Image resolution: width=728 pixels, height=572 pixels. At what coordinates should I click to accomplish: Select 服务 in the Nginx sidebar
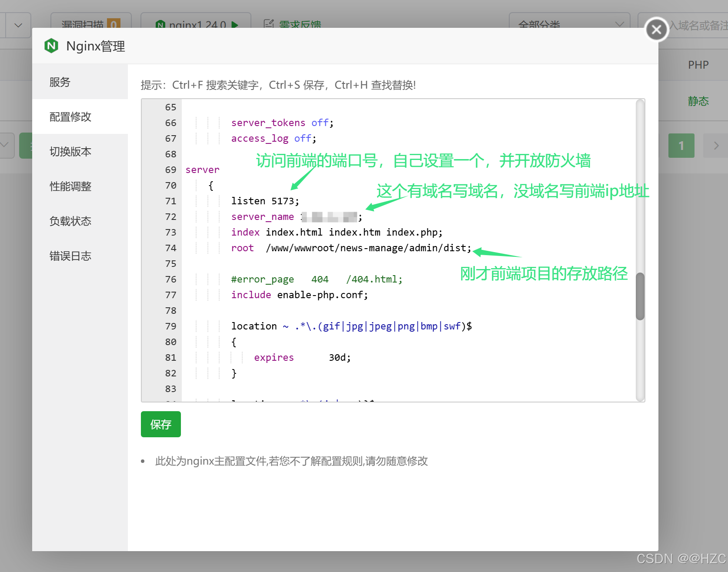pos(60,82)
